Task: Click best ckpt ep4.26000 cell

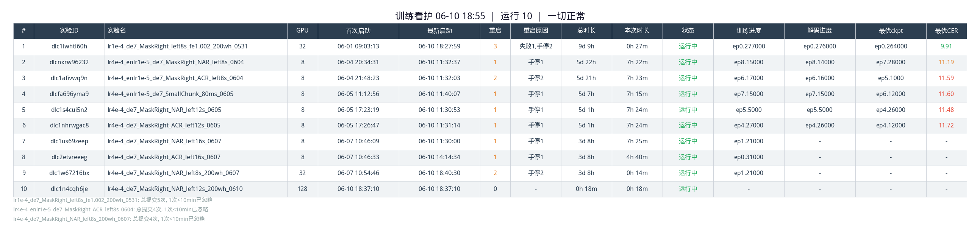Action: click(x=891, y=110)
